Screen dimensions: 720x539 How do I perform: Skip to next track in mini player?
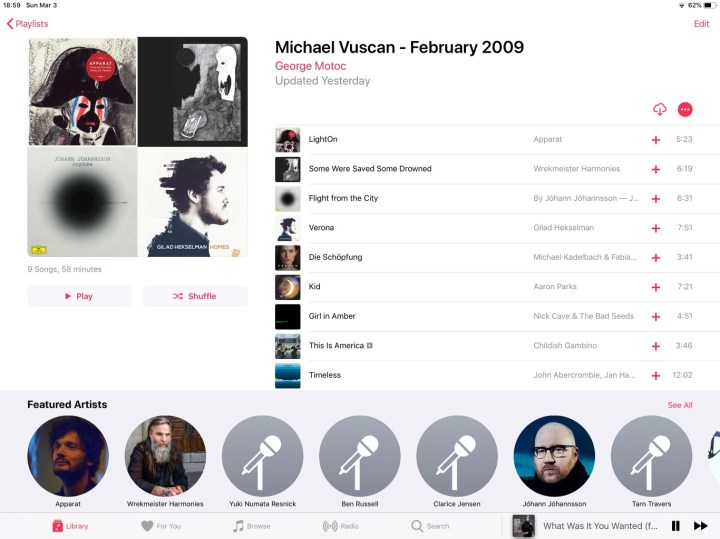click(701, 526)
